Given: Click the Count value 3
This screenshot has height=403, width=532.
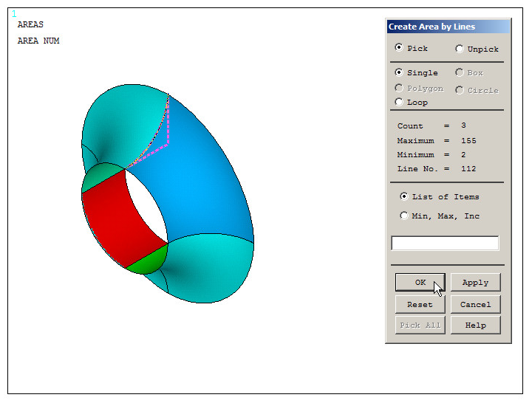Looking at the screenshot, I should pyautogui.click(x=463, y=125).
